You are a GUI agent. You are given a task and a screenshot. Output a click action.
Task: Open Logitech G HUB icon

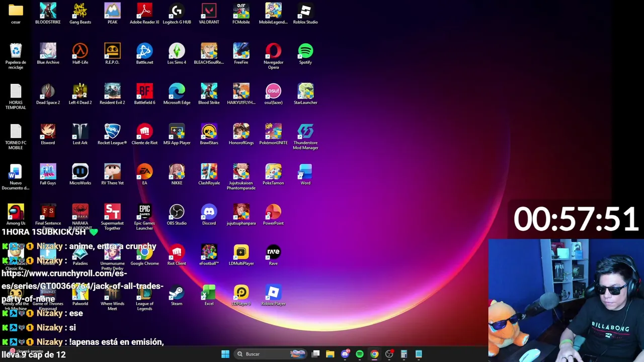pyautogui.click(x=177, y=14)
